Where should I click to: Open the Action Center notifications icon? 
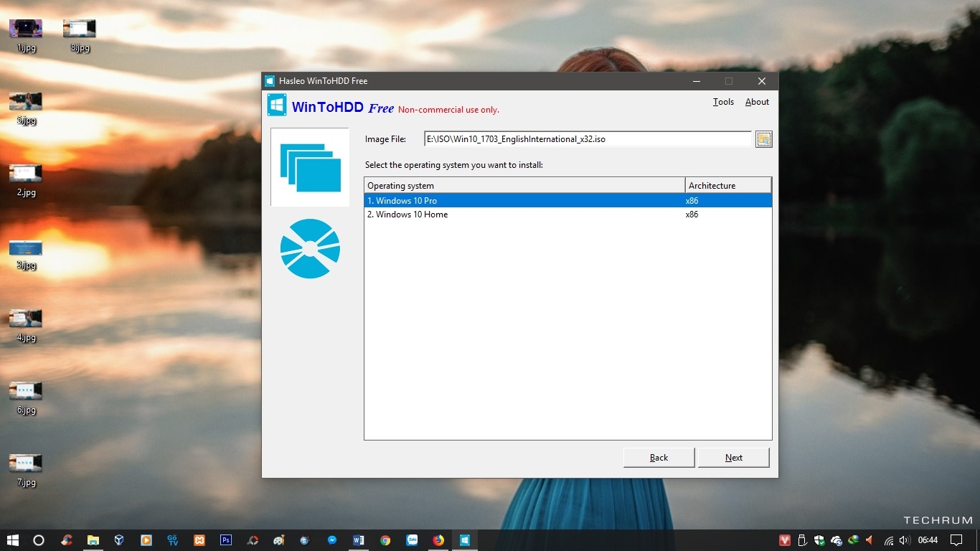(x=956, y=540)
